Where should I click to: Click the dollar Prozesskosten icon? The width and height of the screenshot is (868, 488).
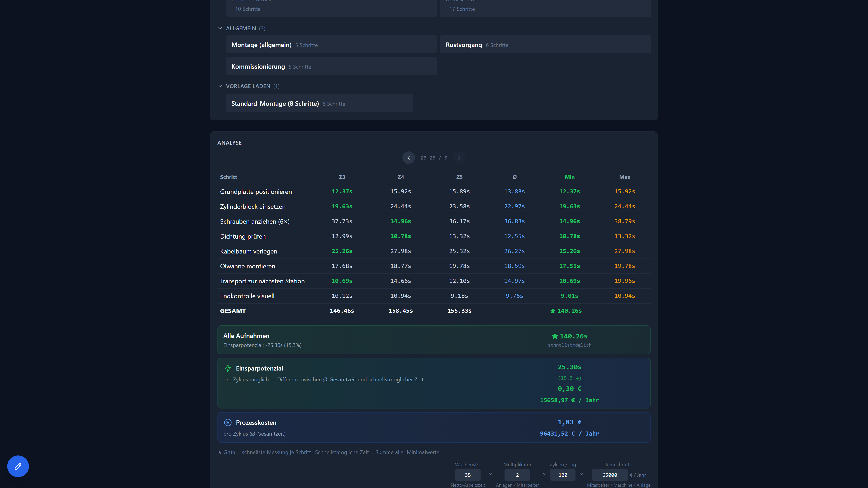(228, 422)
